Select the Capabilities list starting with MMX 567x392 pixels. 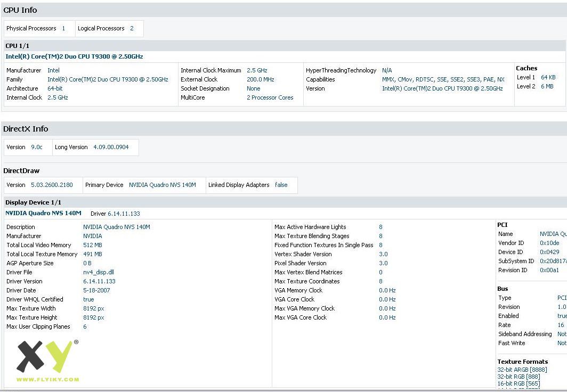tap(443, 79)
